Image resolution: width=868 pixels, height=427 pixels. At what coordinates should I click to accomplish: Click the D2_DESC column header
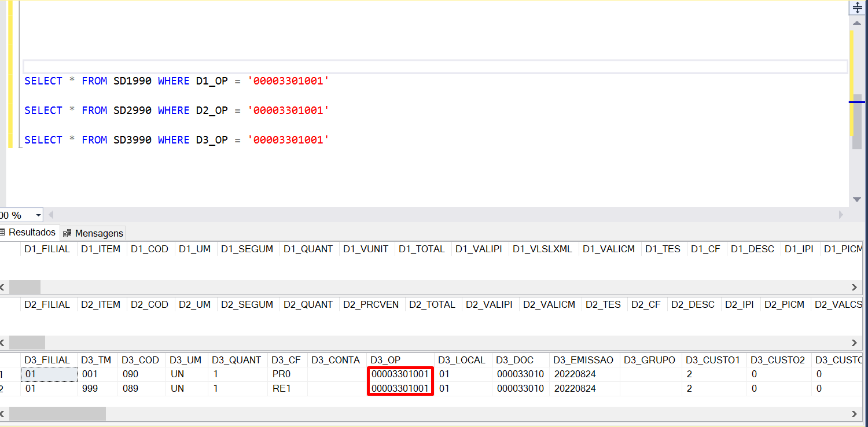coord(693,304)
